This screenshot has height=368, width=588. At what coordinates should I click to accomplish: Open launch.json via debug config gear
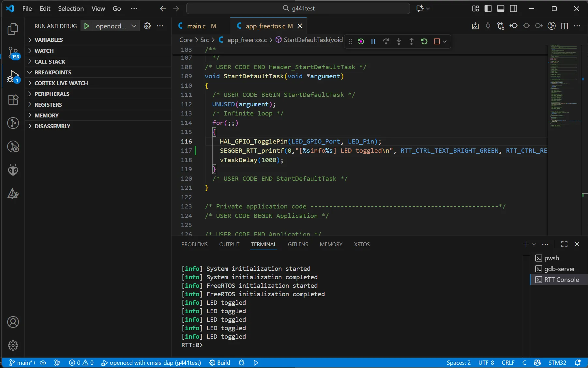147,26
